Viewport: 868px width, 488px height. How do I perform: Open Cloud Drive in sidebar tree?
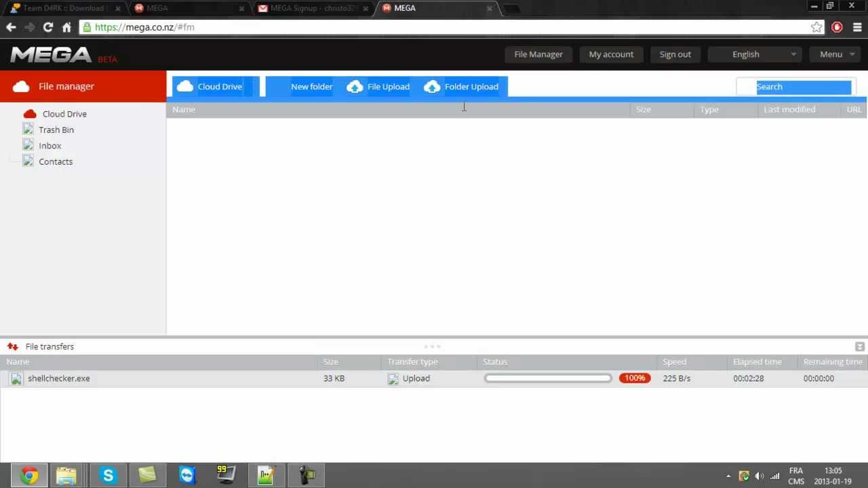coord(64,114)
